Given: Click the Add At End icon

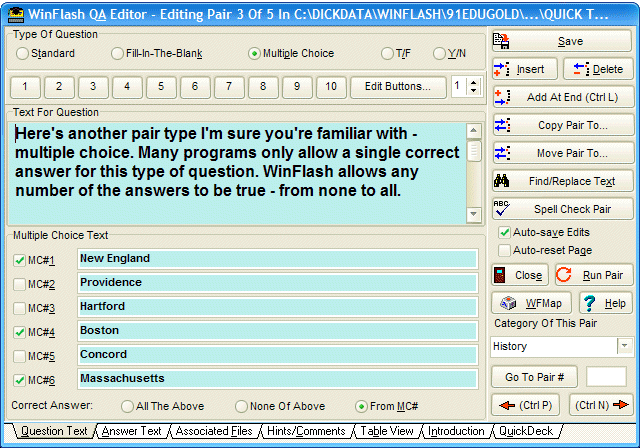Looking at the screenshot, I should tap(502, 97).
